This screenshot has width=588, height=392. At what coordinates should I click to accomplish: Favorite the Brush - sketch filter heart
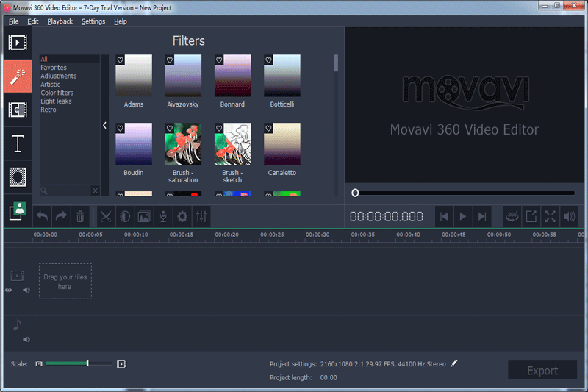pyautogui.click(x=219, y=128)
